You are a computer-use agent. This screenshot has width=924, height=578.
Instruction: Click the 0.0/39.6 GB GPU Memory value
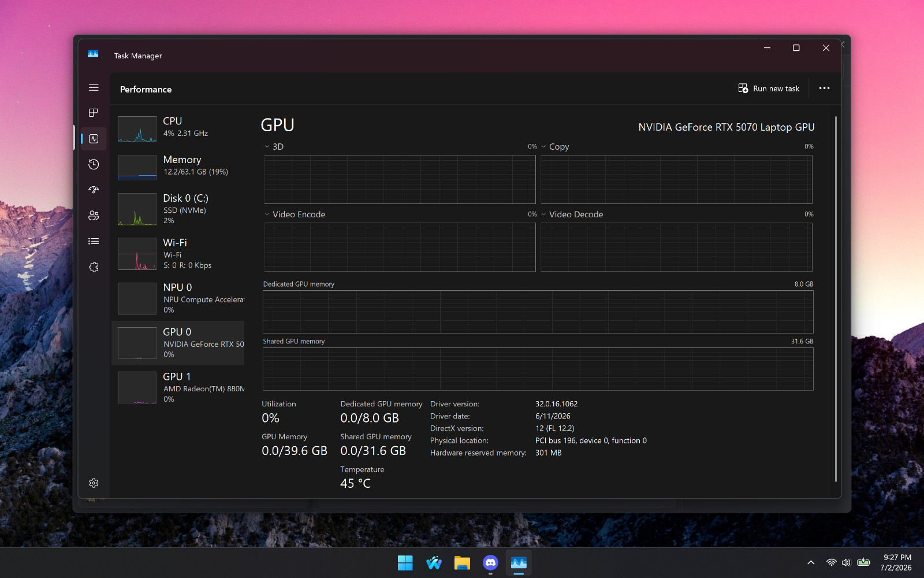295,451
